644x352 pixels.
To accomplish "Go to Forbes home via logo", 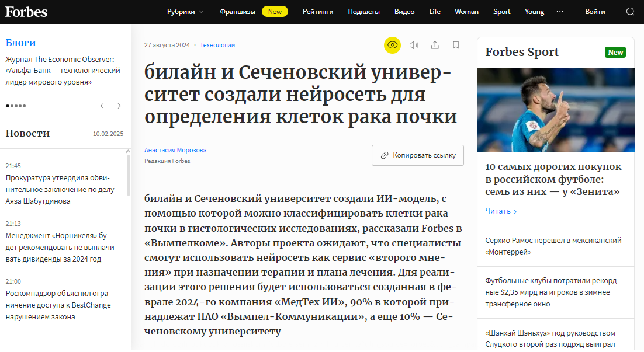I will (26, 12).
